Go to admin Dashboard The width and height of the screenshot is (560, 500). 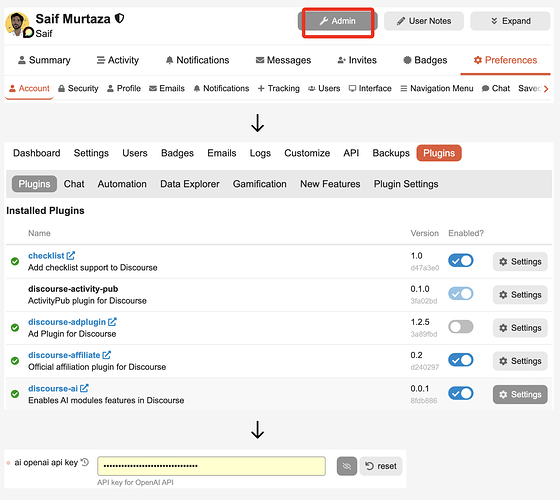[x=37, y=153]
